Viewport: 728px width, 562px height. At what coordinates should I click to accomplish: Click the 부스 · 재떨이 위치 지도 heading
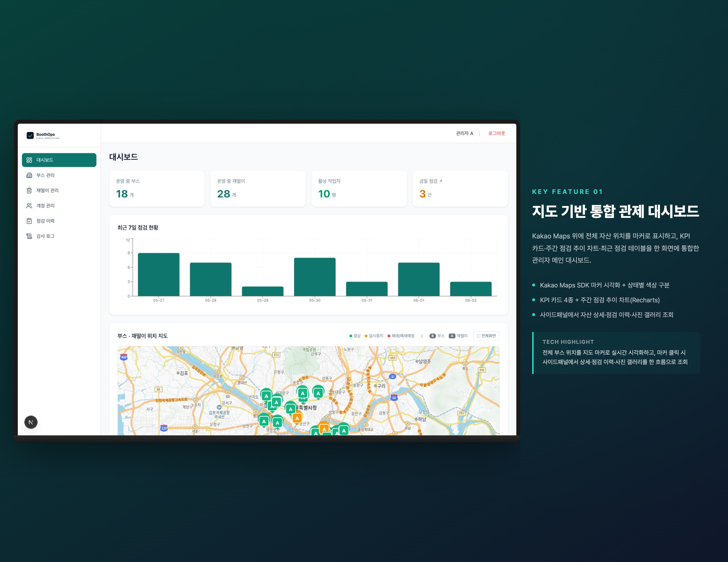click(x=142, y=336)
